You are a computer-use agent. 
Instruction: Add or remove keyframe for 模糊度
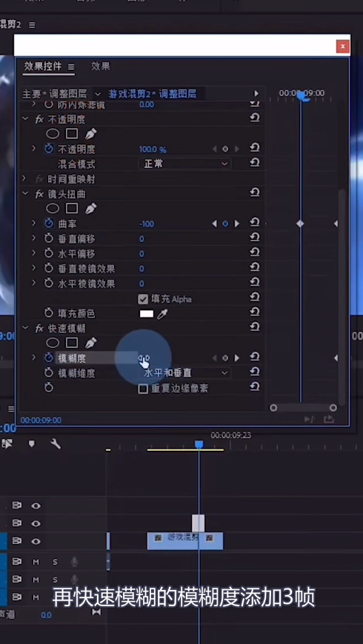pos(225,358)
